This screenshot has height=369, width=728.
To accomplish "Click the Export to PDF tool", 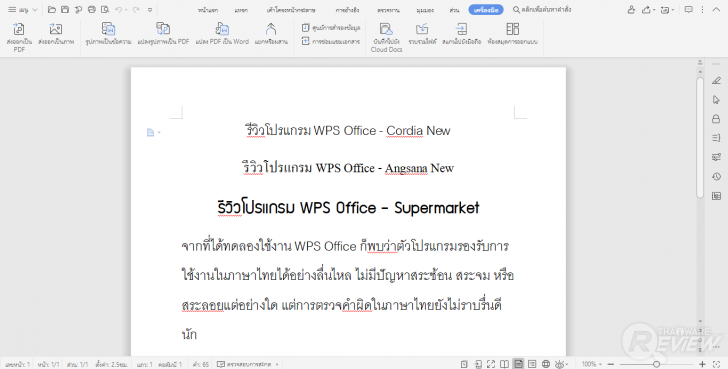I will coord(20,37).
